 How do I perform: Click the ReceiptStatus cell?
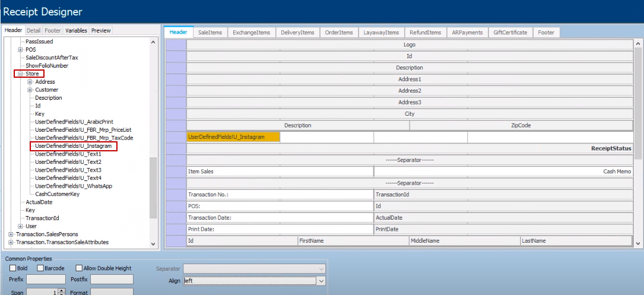[x=410, y=148]
